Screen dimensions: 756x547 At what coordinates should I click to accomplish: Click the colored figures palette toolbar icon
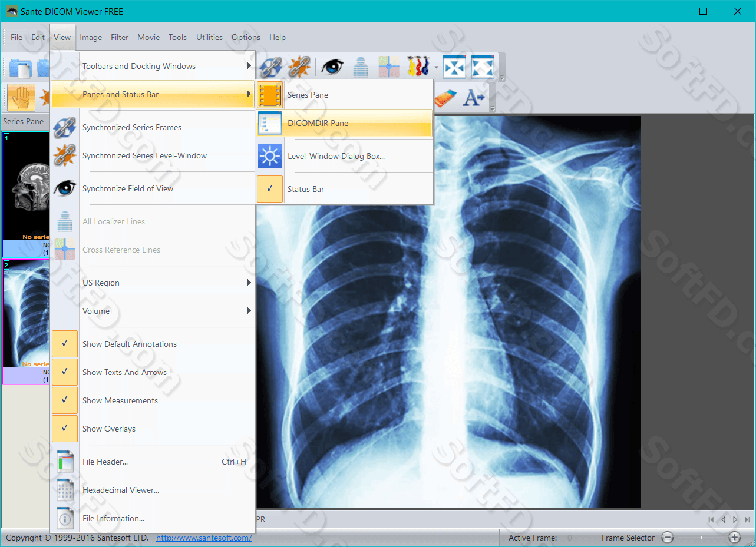click(418, 66)
